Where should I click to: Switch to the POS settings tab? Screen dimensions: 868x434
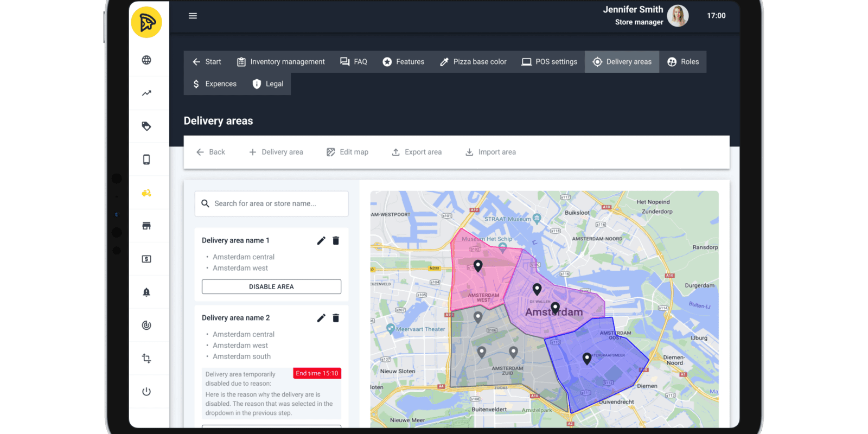pyautogui.click(x=550, y=62)
